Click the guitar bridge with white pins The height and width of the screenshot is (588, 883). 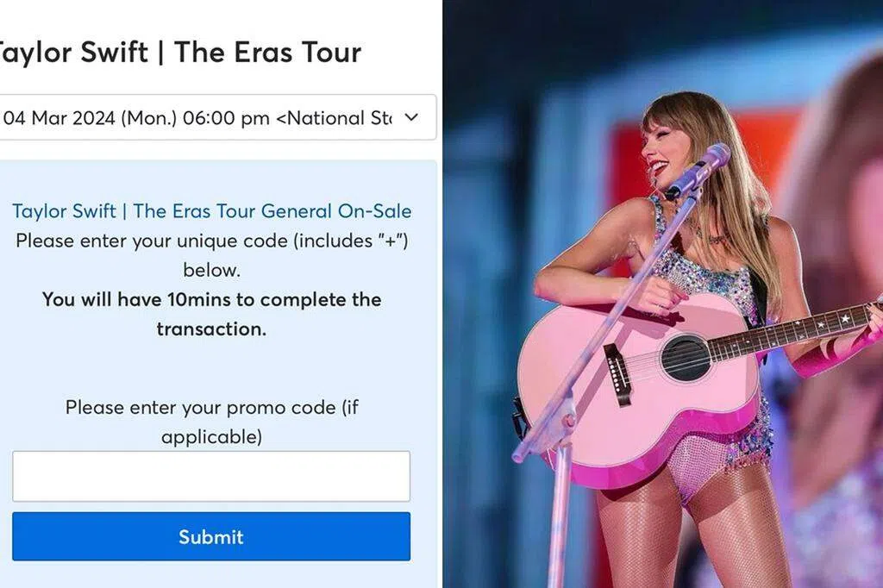[x=617, y=374]
